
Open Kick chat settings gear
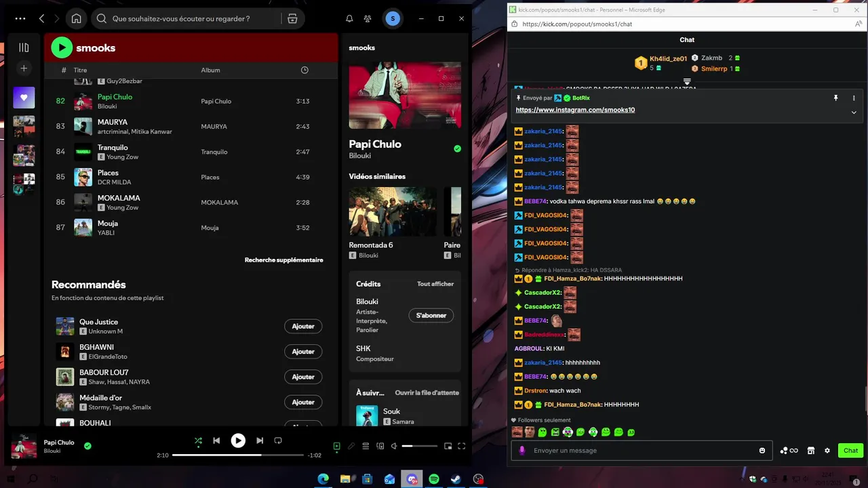(x=827, y=450)
